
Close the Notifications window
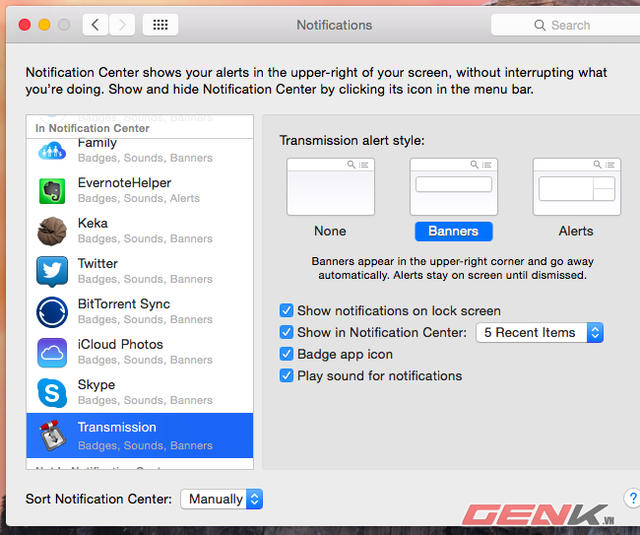click(x=24, y=25)
